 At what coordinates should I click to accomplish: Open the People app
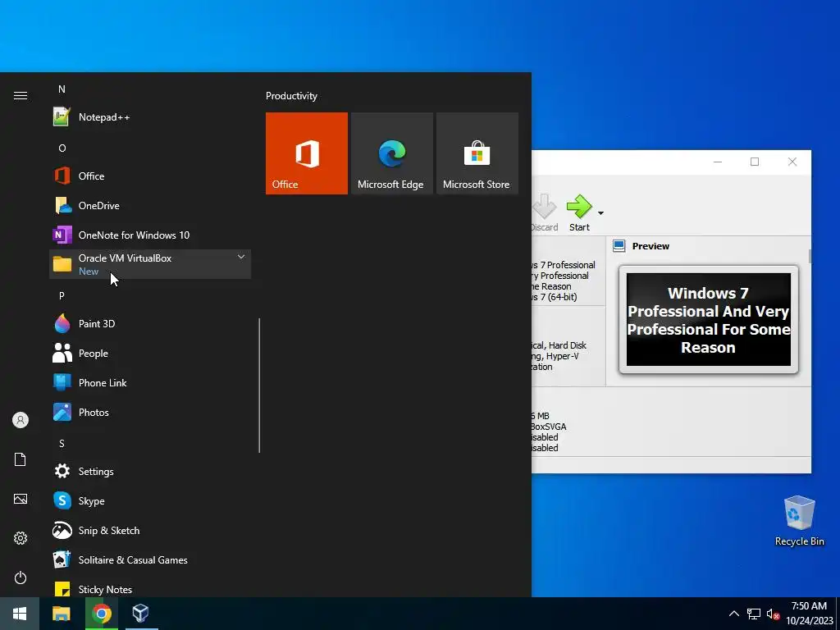click(150, 353)
